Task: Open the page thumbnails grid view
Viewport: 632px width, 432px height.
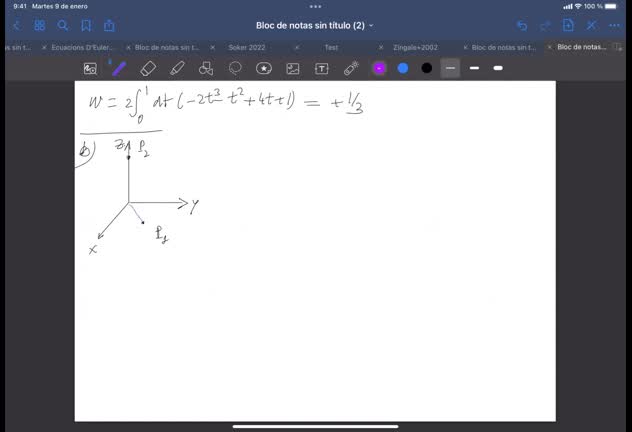Action: pos(40,26)
